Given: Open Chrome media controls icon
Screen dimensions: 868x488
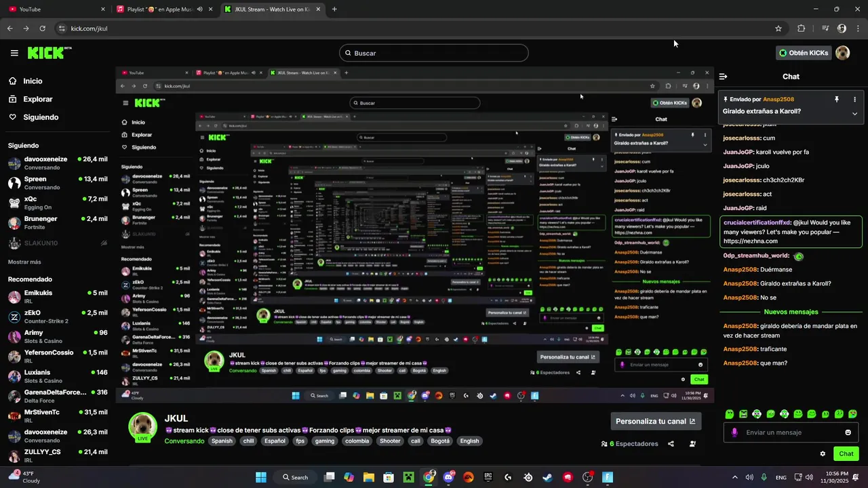Looking at the screenshot, I should click(x=825, y=28).
